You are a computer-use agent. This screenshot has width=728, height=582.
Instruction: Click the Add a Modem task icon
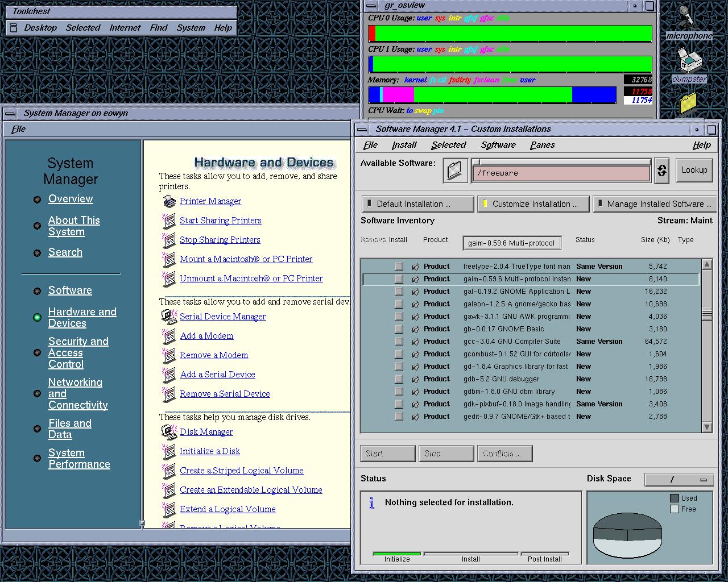pyautogui.click(x=169, y=336)
